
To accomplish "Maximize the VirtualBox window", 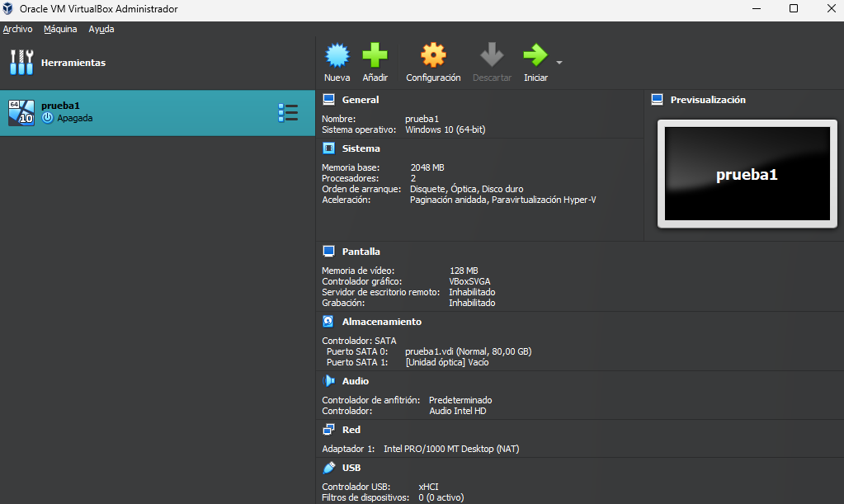I will coord(794,8).
